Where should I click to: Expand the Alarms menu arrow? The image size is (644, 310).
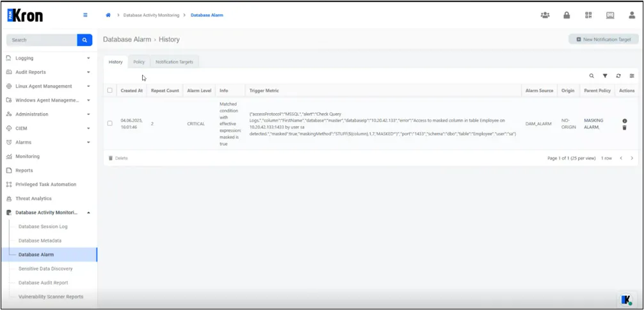pyautogui.click(x=88, y=143)
